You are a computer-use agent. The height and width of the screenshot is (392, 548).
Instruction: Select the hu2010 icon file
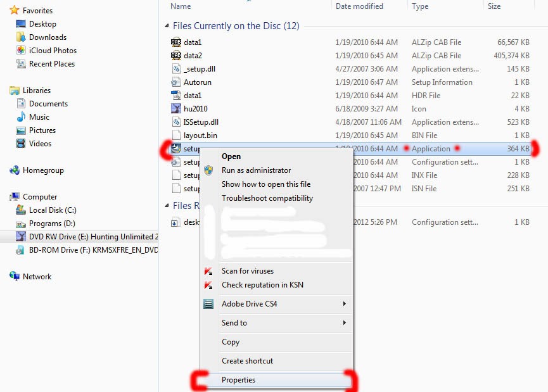[x=177, y=108]
